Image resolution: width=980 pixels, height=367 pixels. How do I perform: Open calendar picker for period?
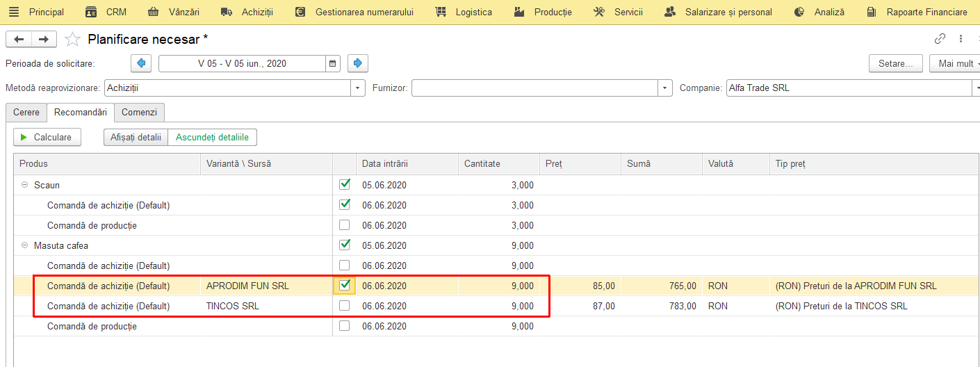(333, 63)
